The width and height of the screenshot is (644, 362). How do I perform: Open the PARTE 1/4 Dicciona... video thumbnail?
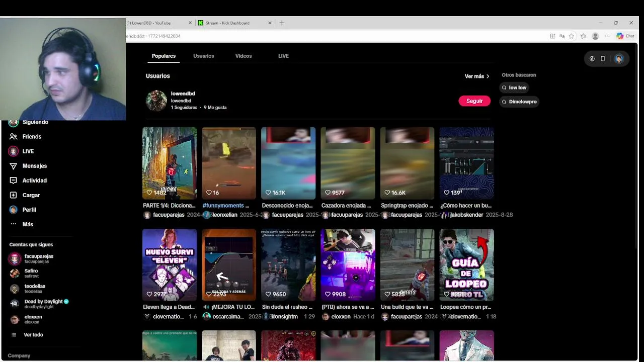(x=170, y=163)
